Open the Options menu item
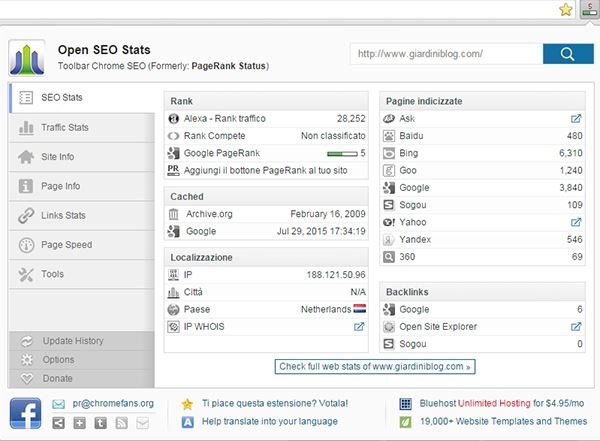Image resolution: width=600 pixels, height=441 pixels. click(82, 360)
